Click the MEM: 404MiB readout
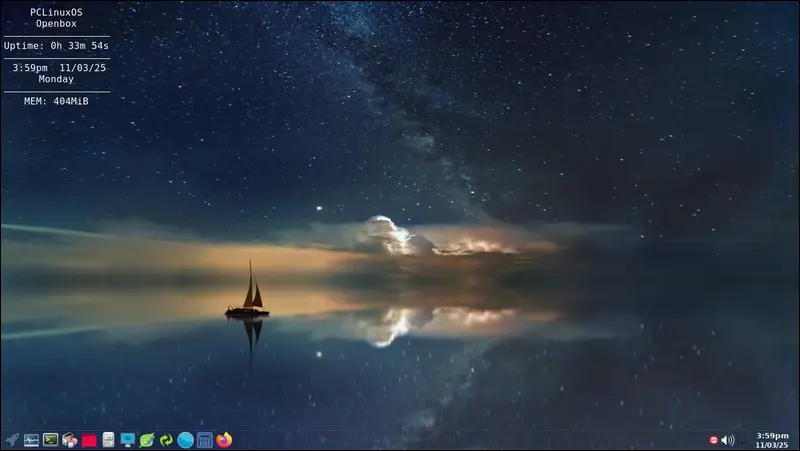The width and height of the screenshot is (800, 451). (x=56, y=101)
